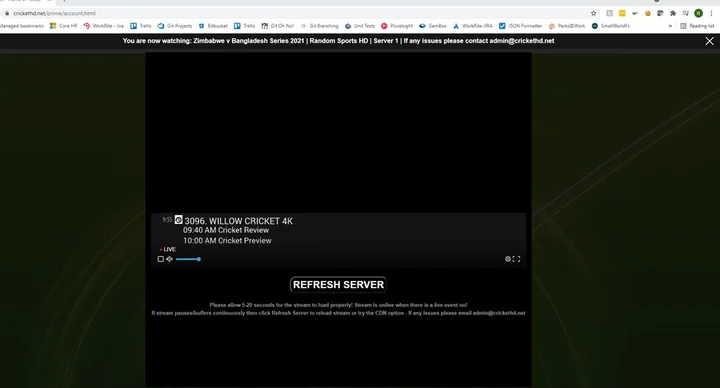The width and height of the screenshot is (720, 388).
Task: Open the JSON Formatter bookmark
Action: (521, 26)
